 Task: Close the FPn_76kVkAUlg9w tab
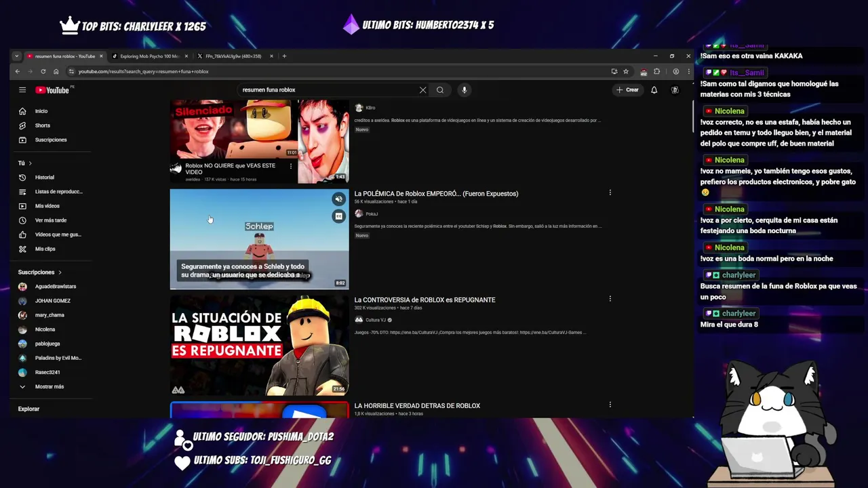tap(271, 56)
